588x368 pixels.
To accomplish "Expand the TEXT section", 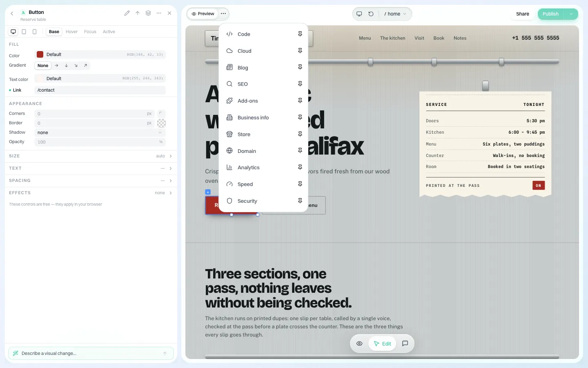I will pos(91,168).
